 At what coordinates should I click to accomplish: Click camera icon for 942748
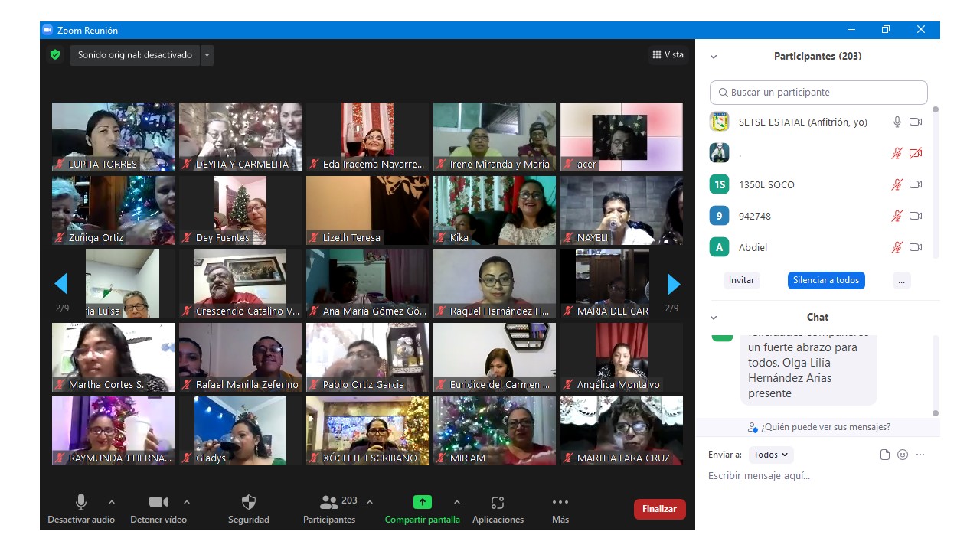pyautogui.click(x=916, y=216)
